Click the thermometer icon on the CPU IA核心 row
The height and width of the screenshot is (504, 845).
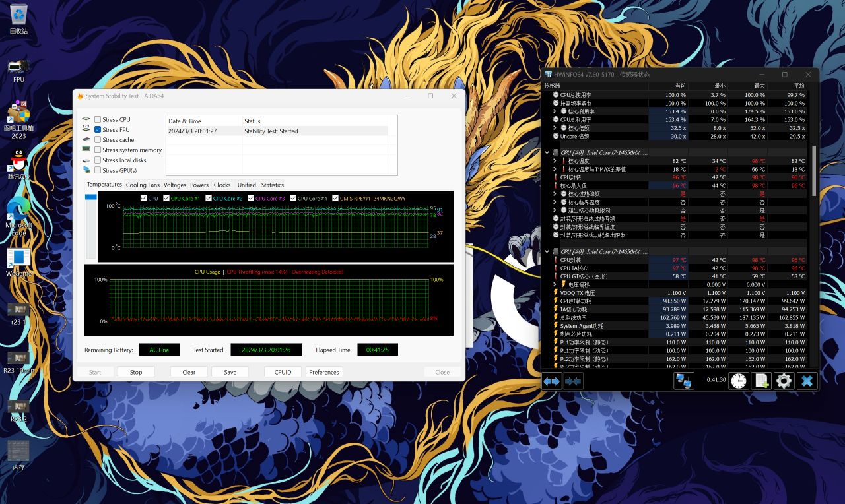[556, 268]
